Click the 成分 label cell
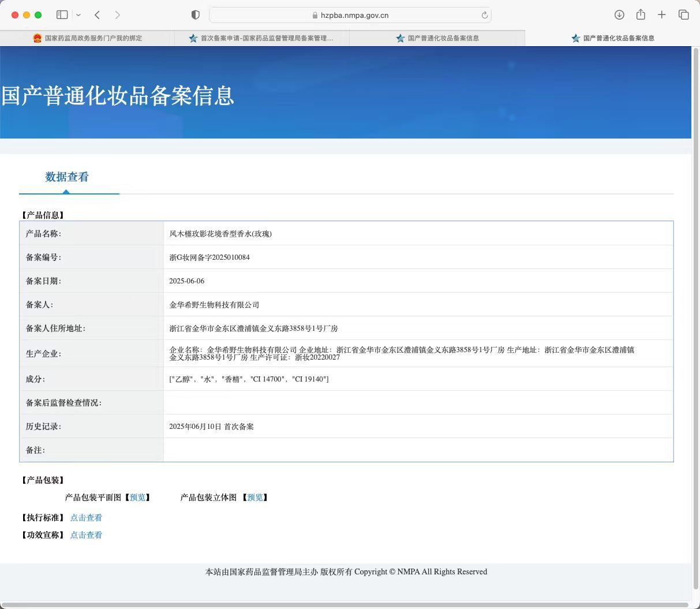 click(x=92, y=379)
